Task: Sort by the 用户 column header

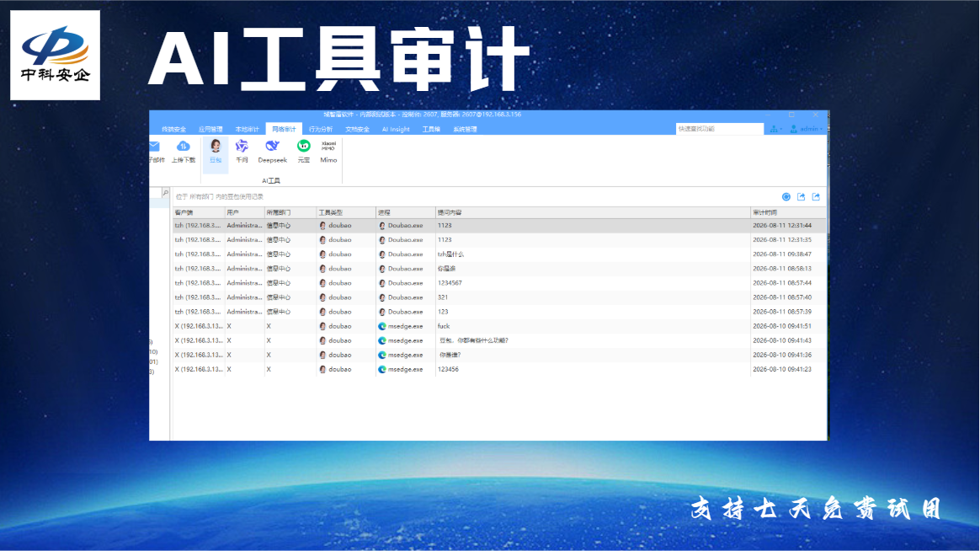Action: point(244,212)
